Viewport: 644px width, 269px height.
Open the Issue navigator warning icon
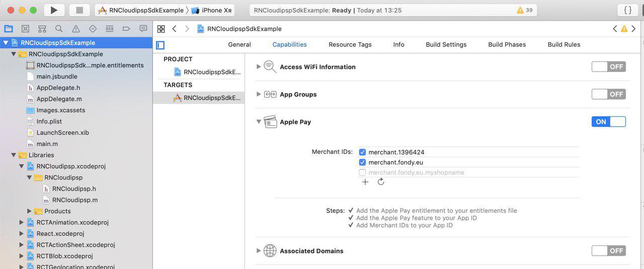(x=76, y=29)
